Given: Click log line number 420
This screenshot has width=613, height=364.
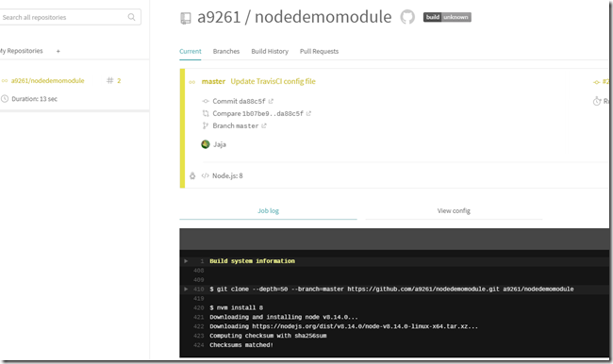Looking at the screenshot, I should click(x=199, y=307).
